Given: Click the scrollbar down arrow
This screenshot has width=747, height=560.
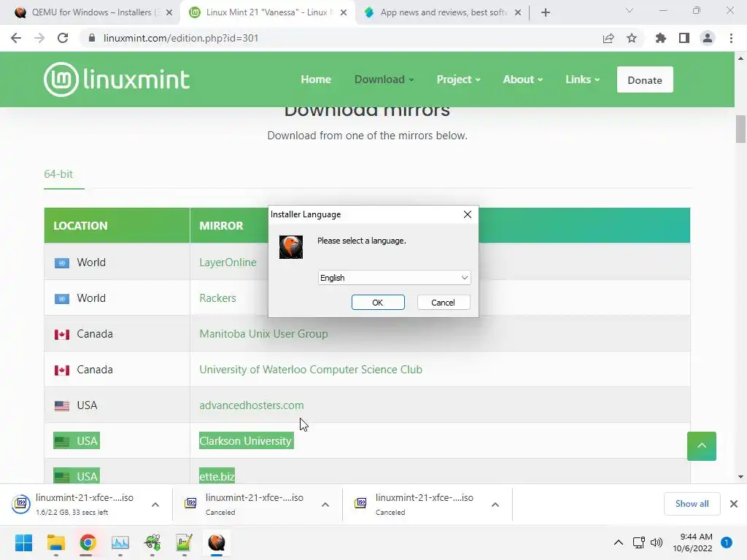Looking at the screenshot, I should pos(740,477).
